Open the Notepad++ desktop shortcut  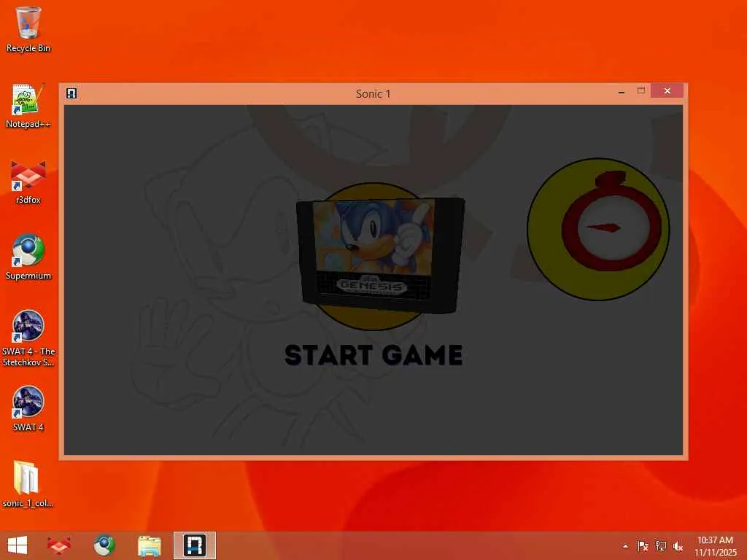click(x=28, y=106)
